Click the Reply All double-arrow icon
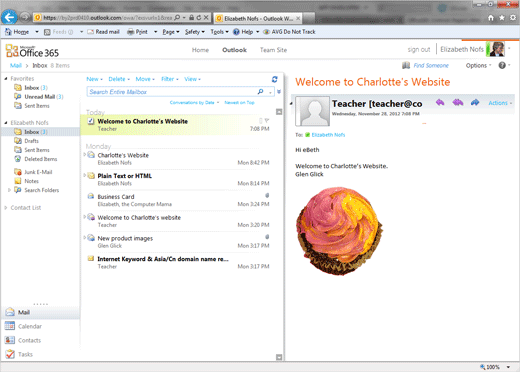This screenshot has width=520, height=372. click(x=458, y=102)
